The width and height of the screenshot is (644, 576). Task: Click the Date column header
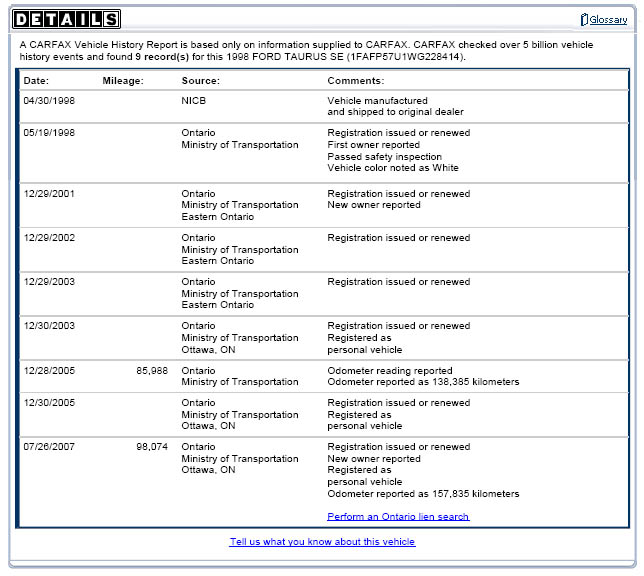[37, 80]
